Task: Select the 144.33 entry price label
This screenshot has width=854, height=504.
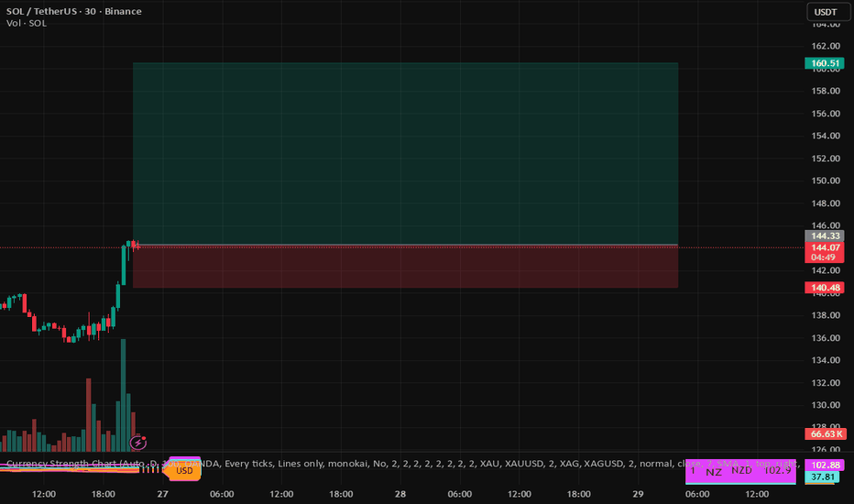Action: pos(822,236)
